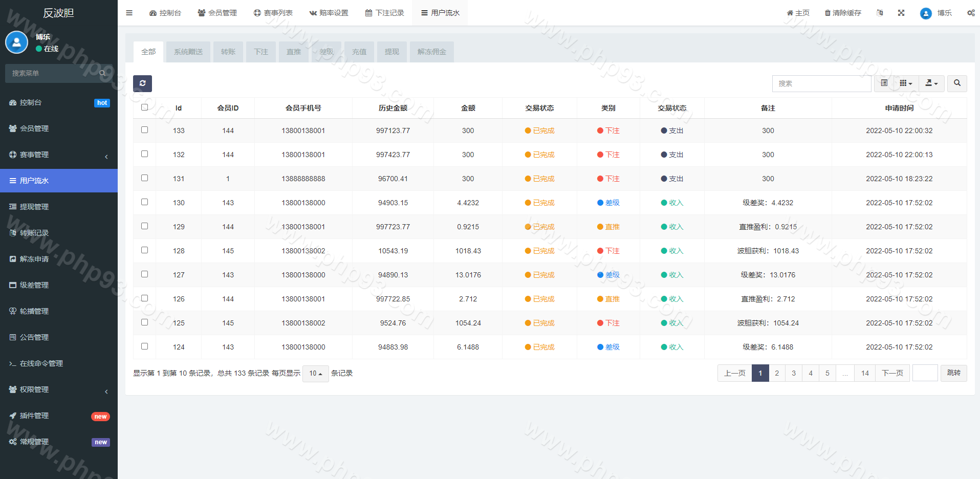
Task: Click the language switch icon in header
Action: (x=879, y=13)
